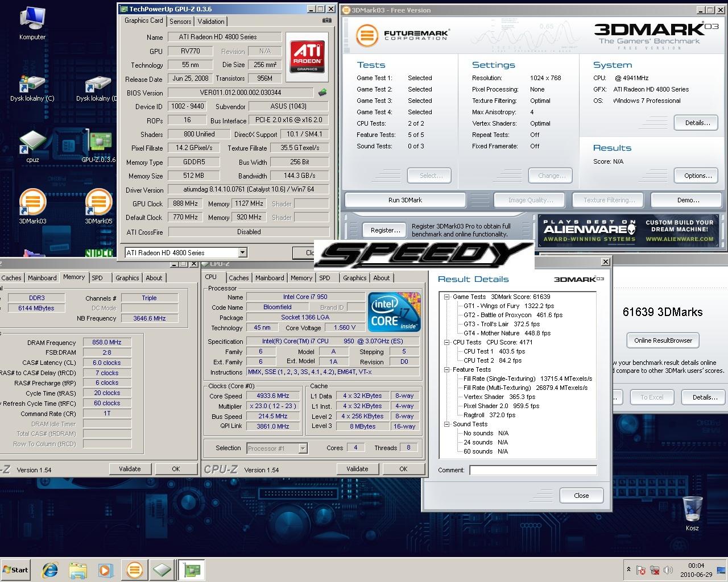Image resolution: width=728 pixels, height=582 pixels.
Task: Click Validate in right CPU-Z window
Action: click(357, 469)
